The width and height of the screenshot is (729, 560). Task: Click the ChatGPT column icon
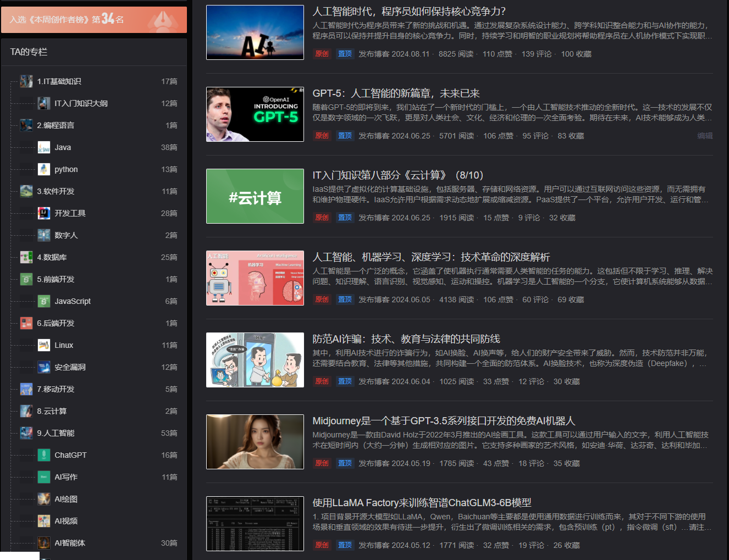point(44,455)
